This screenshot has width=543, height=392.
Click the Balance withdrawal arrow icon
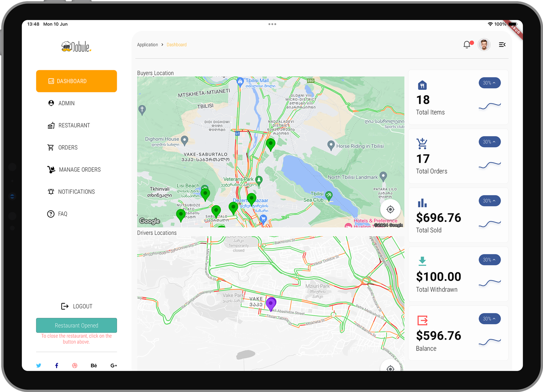(x=422, y=320)
